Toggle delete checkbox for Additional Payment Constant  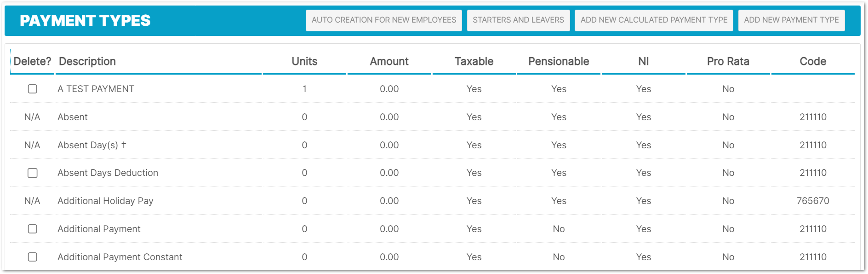click(33, 257)
